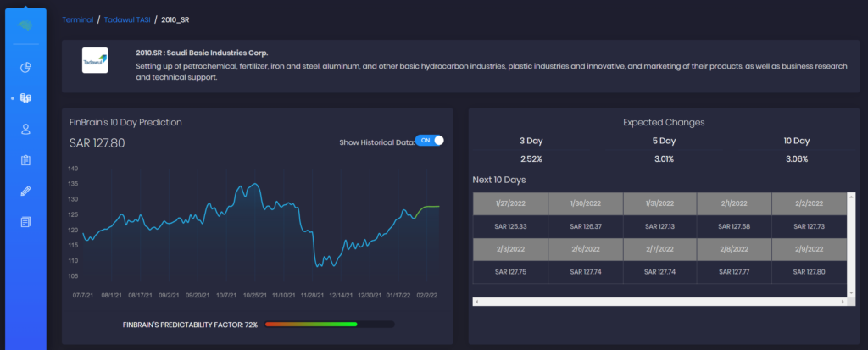868x350 pixels.
Task: Click the 3.06% expected change value
Action: [797, 159]
